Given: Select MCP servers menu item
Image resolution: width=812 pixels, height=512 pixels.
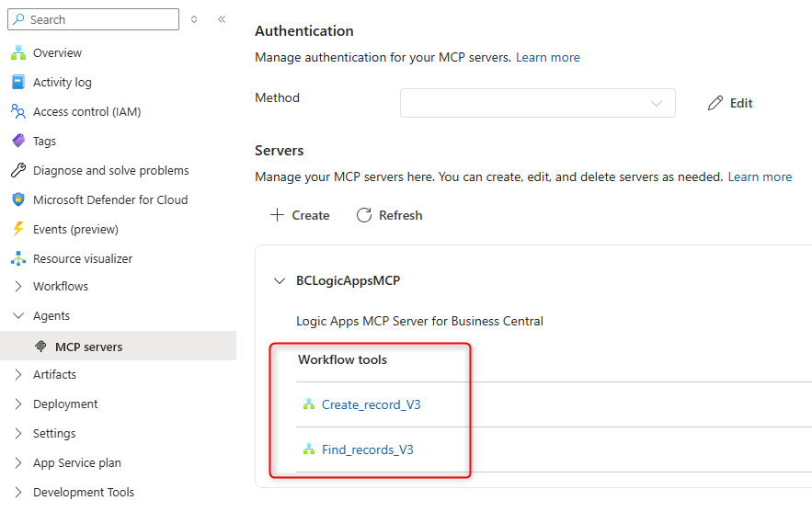Looking at the screenshot, I should coord(88,347).
